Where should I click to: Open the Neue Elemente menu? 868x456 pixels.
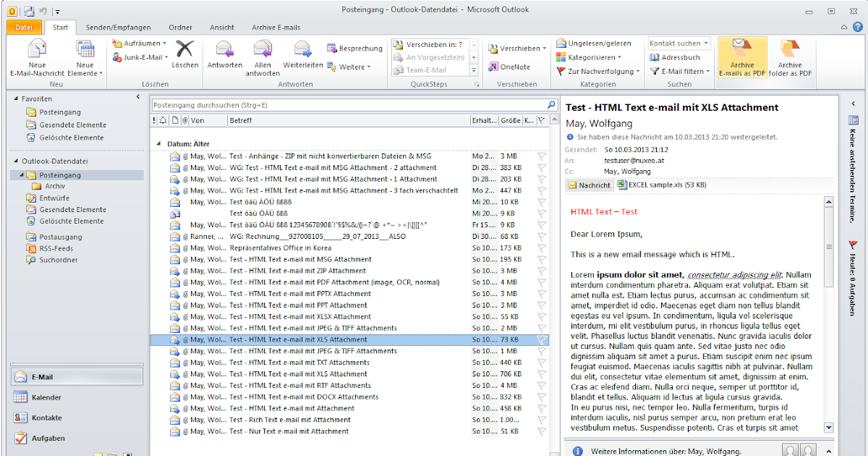coord(85,58)
